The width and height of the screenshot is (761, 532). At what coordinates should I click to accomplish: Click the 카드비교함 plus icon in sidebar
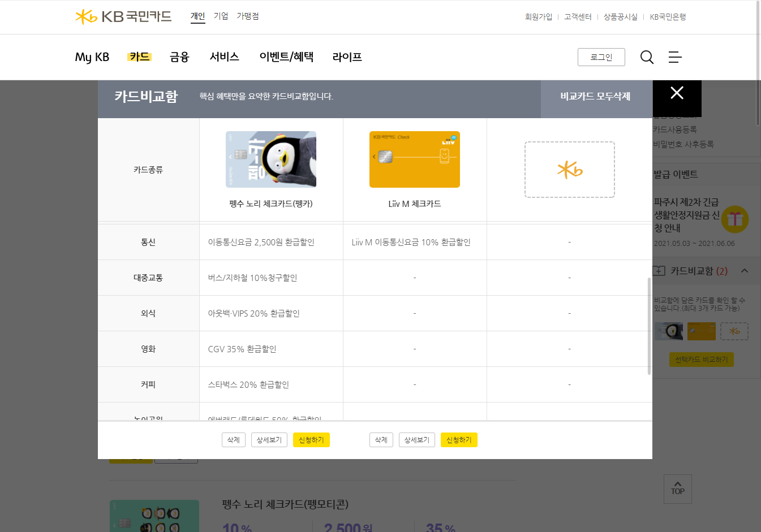659,271
